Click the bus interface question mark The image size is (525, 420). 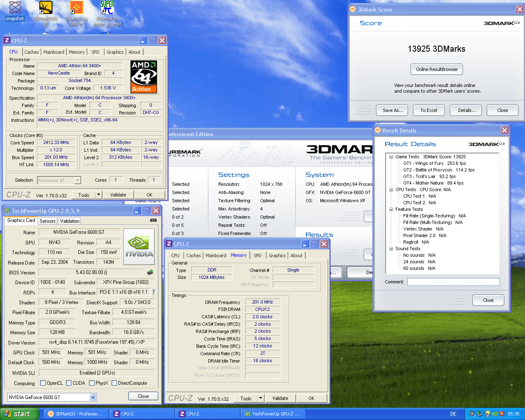tap(153, 292)
